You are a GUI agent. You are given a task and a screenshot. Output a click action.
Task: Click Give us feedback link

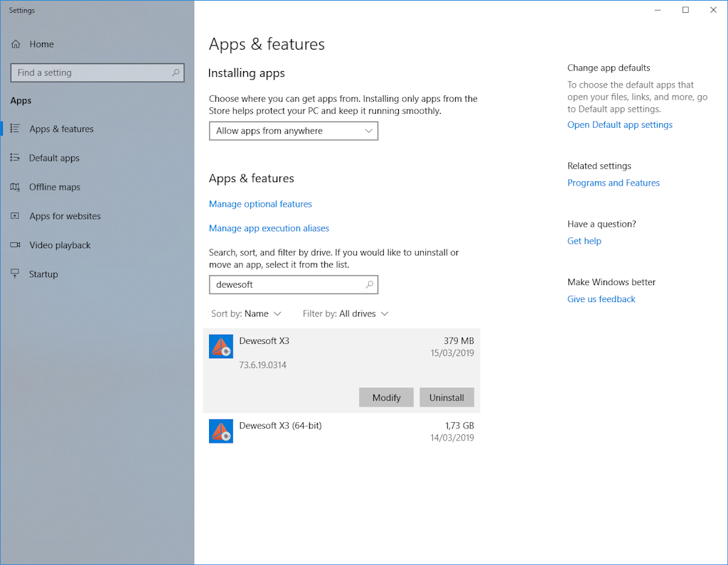pos(601,299)
